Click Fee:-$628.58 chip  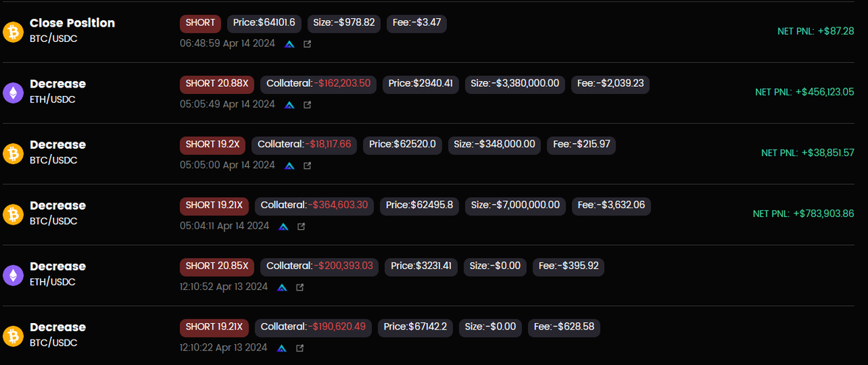[x=564, y=327]
